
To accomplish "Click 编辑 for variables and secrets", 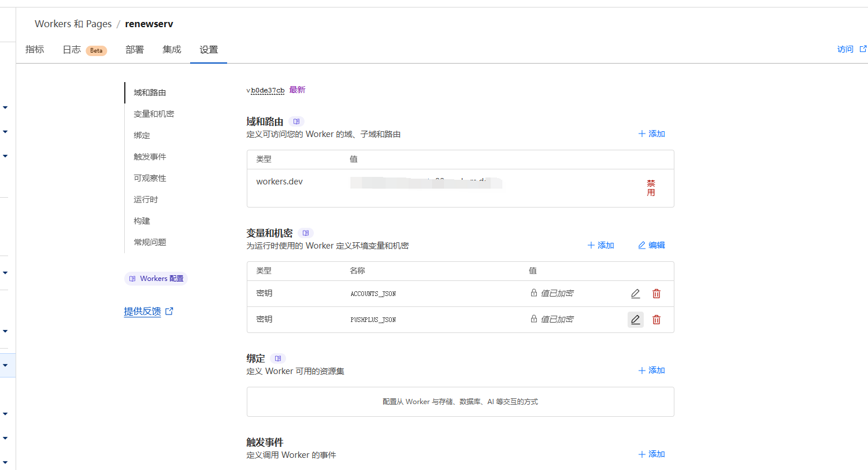I will 651,245.
